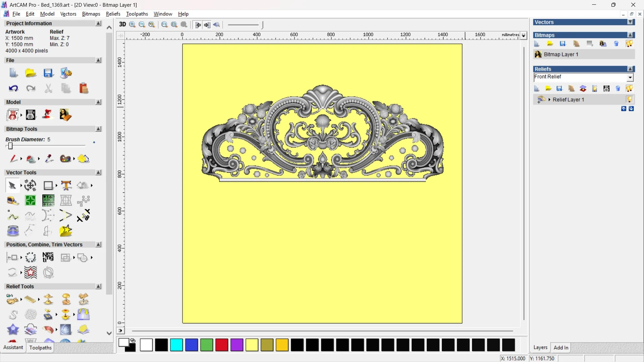Screen dimensions: 644x362
Task: Collapse the Project Information section
Action: tap(98, 23)
